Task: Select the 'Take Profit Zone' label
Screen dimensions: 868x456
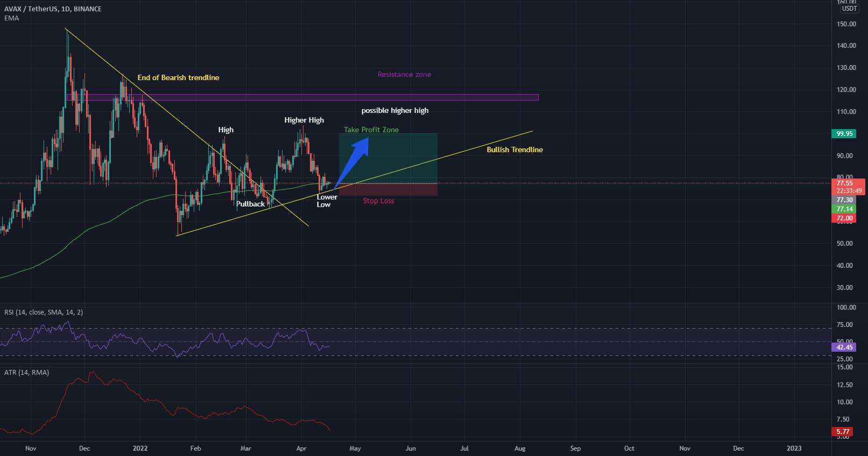Action: (371, 130)
